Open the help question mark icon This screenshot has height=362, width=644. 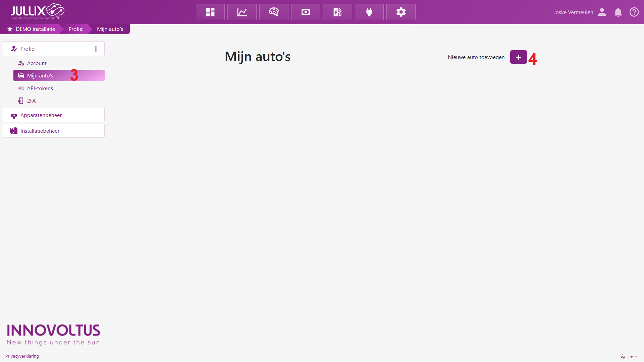point(634,12)
